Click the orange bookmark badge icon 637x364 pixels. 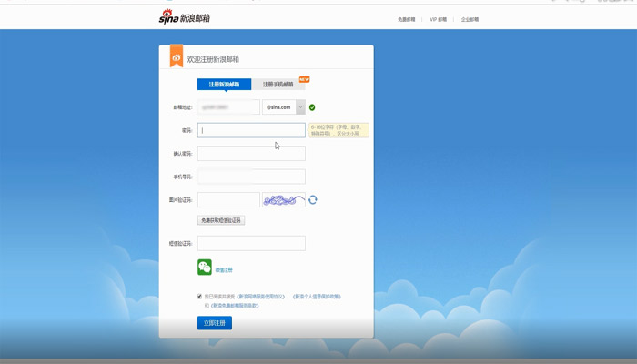tap(177, 56)
